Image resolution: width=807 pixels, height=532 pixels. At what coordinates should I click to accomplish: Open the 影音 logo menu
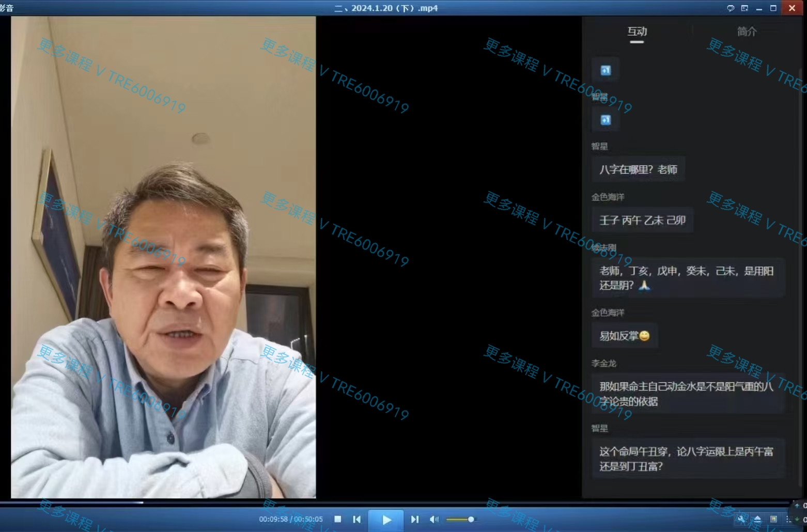point(7,8)
